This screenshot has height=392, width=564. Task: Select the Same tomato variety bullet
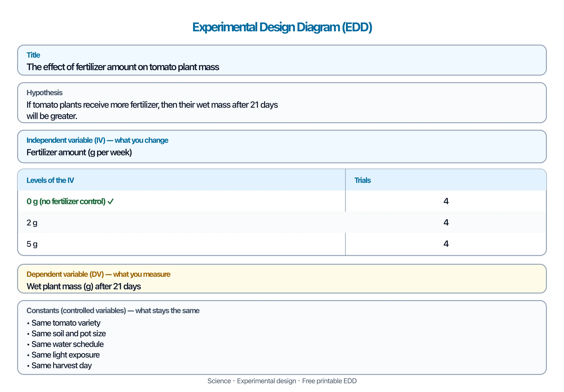[x=64, y=323]
